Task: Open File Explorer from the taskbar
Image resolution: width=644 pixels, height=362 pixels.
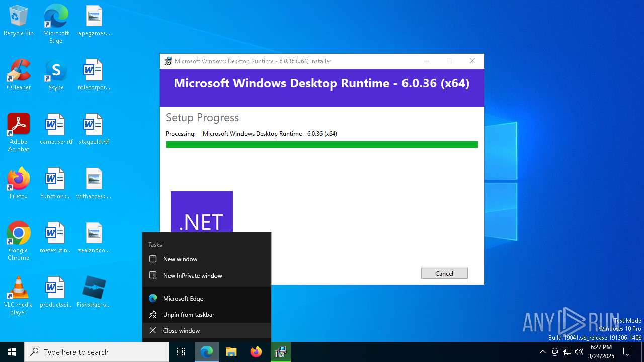Action: pos(231,352)
